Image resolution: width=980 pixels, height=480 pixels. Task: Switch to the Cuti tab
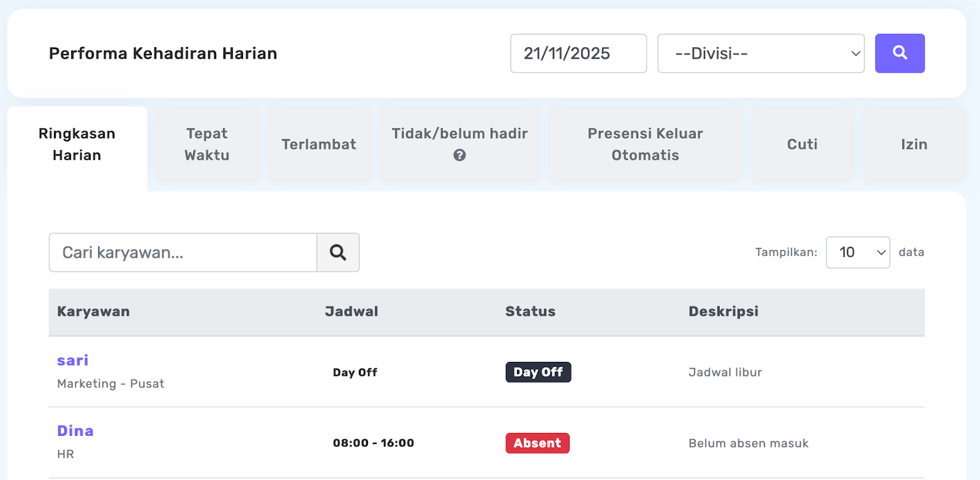pos(802,144)
